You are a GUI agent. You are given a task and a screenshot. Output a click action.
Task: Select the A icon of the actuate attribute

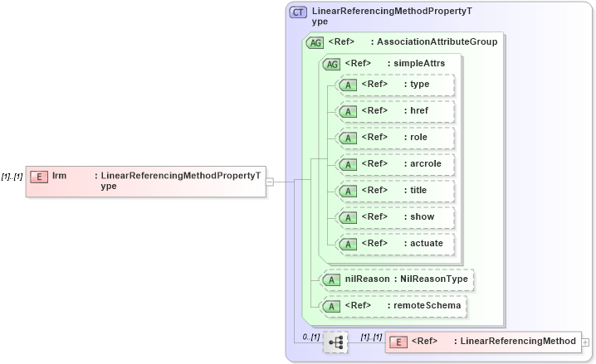(348, 245)
